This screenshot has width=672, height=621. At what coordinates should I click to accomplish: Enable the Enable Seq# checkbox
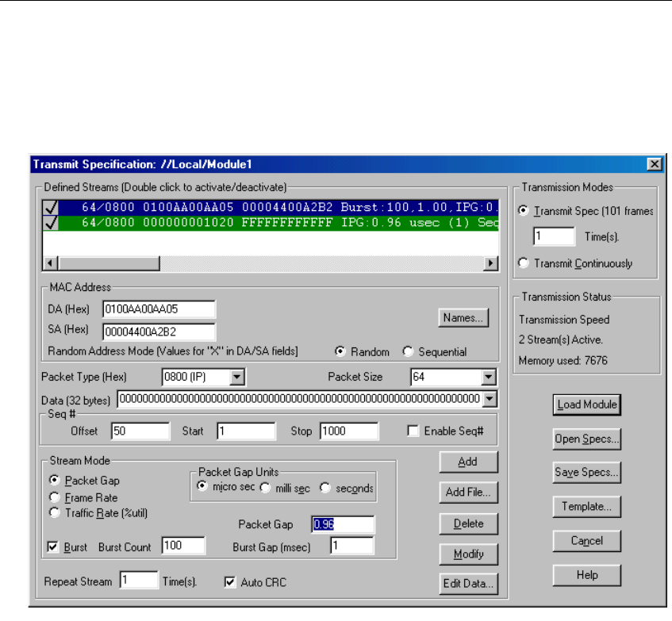pyautogui.click(x=413, y=431)
